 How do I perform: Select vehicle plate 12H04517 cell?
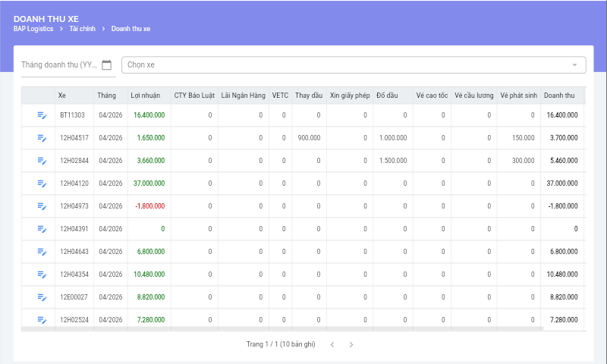point(74,138)
